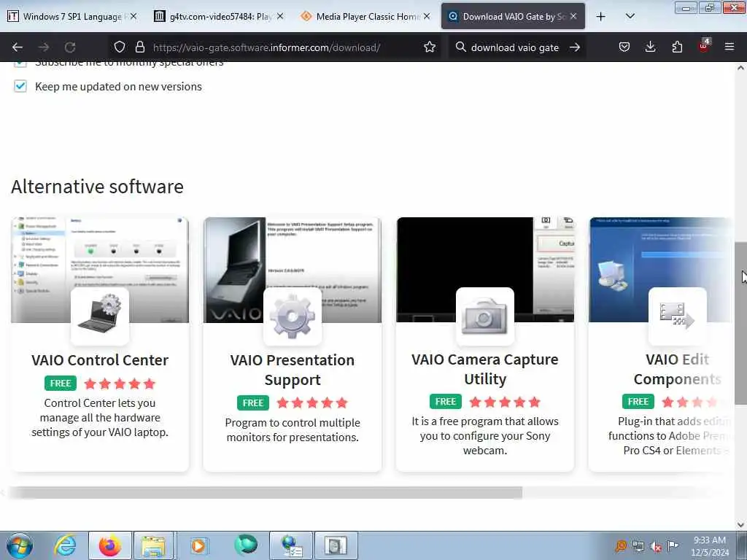Image resolution: width=747 pixels, height=560 pixels.
Task: Open VAIO Edit Components link
Action: tap(678, 369)
